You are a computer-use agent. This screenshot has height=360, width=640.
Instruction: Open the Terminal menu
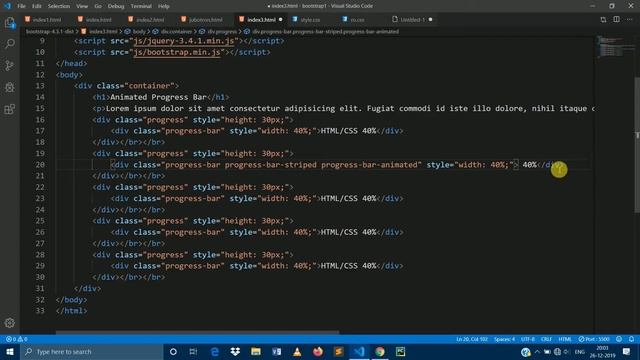coord(141,6)
